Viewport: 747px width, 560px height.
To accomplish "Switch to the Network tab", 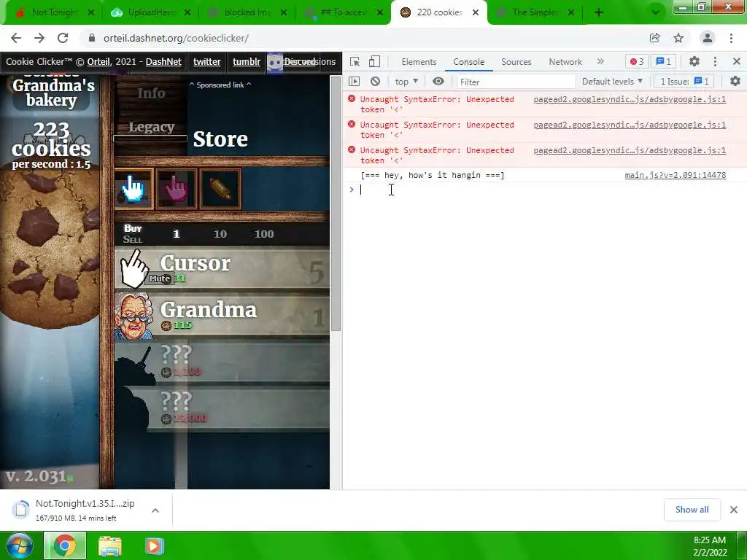I will [x=565, y=62].
